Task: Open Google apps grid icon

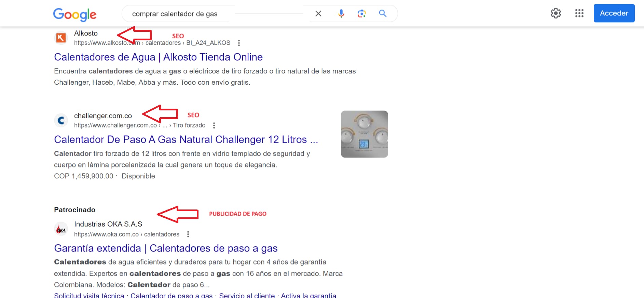Action: (x=579, y=13)
